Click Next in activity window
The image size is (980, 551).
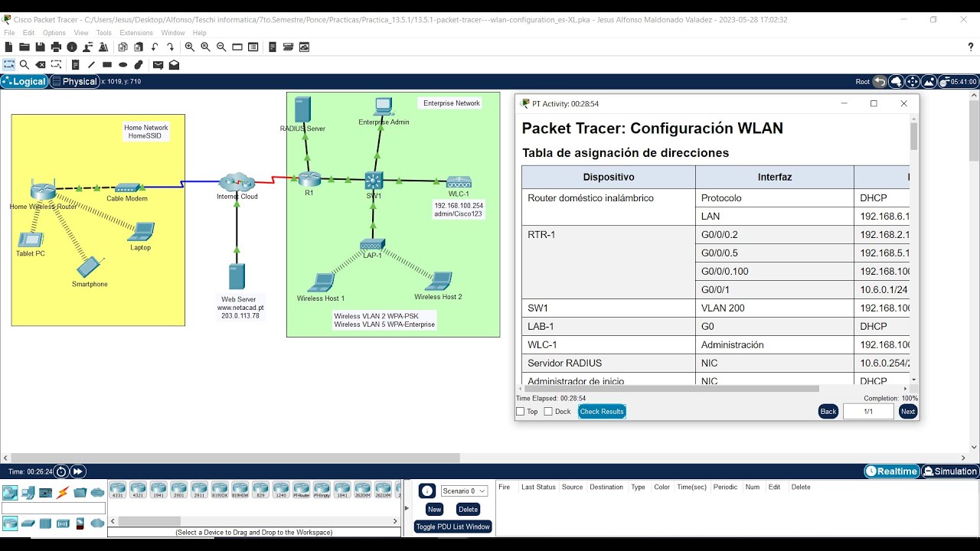pyautogui.click(x=908, y=412)
